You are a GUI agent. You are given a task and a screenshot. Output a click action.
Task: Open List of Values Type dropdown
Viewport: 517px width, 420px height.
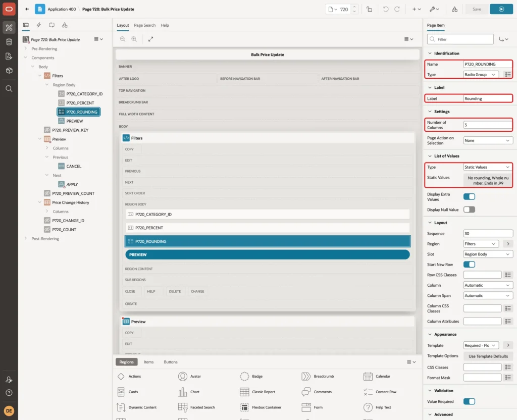(x=488, y=167)
